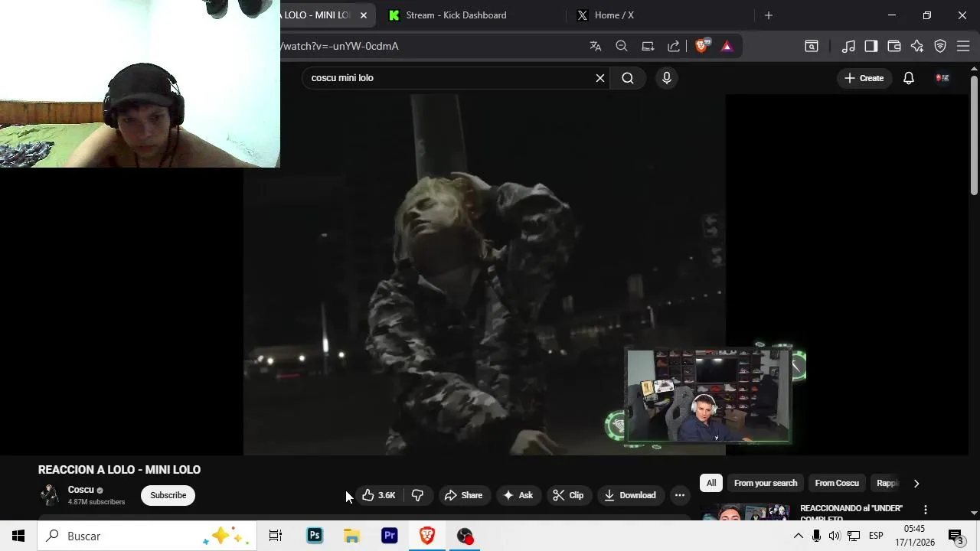Open the Coscu channel avatar
This screenshot has height=551, width=980.
(50, 495)
